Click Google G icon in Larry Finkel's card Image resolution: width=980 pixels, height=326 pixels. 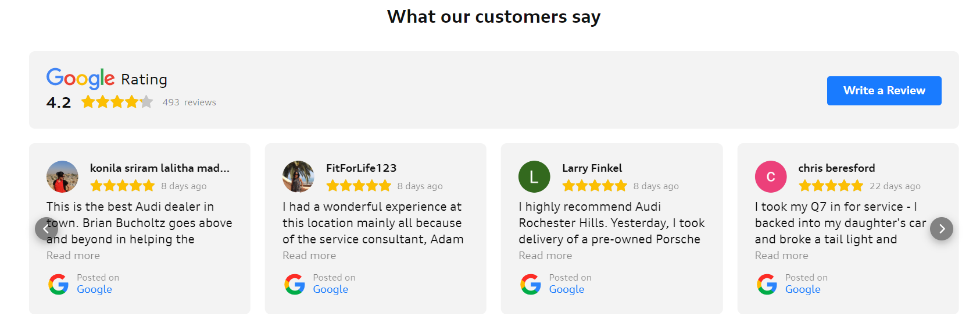pos(531,284)
